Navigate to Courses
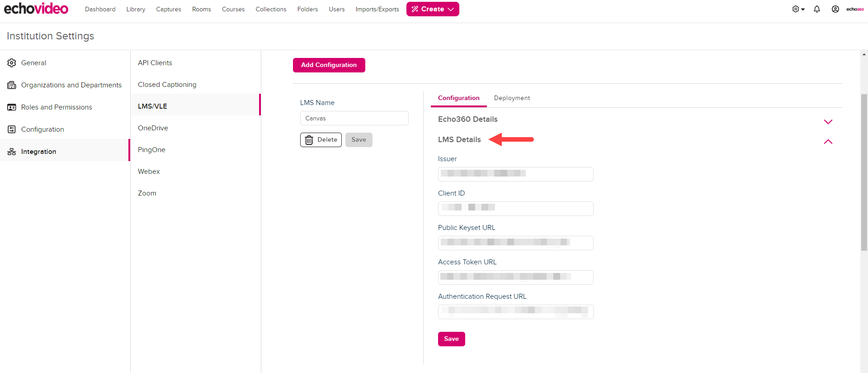 point(233,9)
